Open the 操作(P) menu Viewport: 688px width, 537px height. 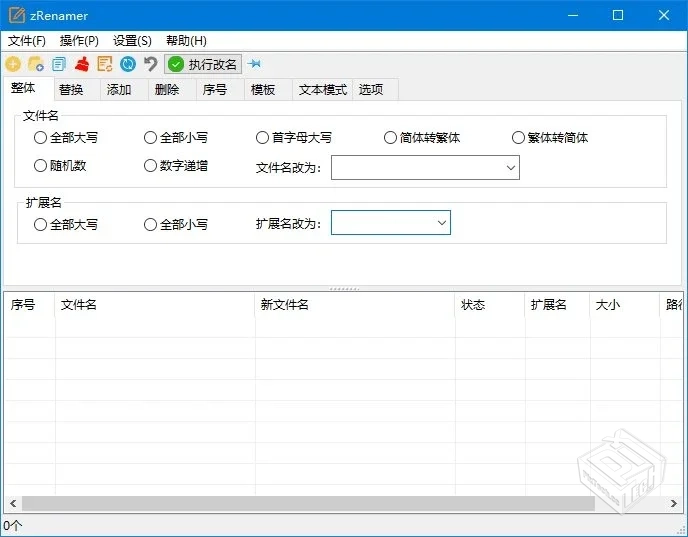79,41
